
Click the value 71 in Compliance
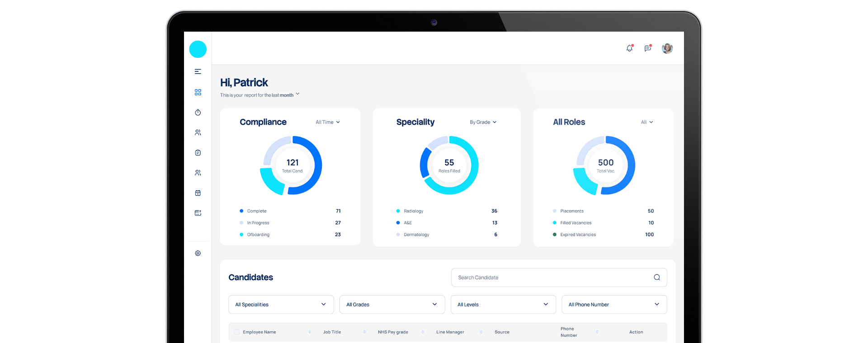click(x=338, y=211)
